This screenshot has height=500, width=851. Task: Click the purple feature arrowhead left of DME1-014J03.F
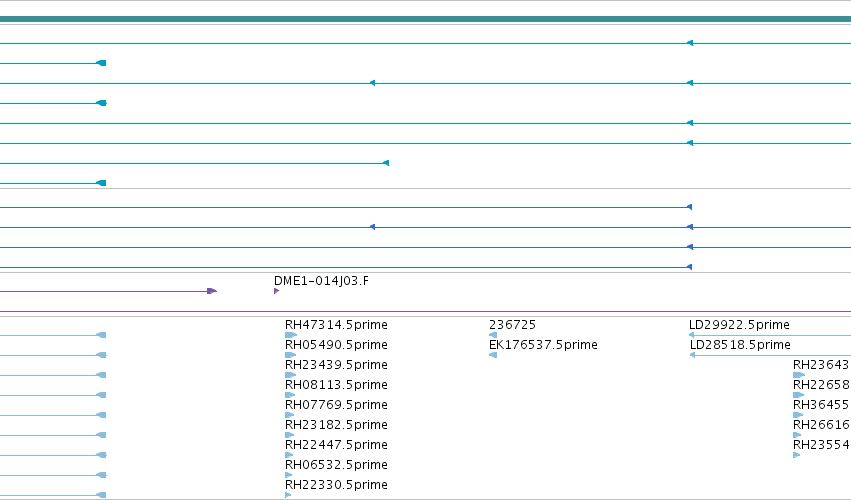pos(212,291)
